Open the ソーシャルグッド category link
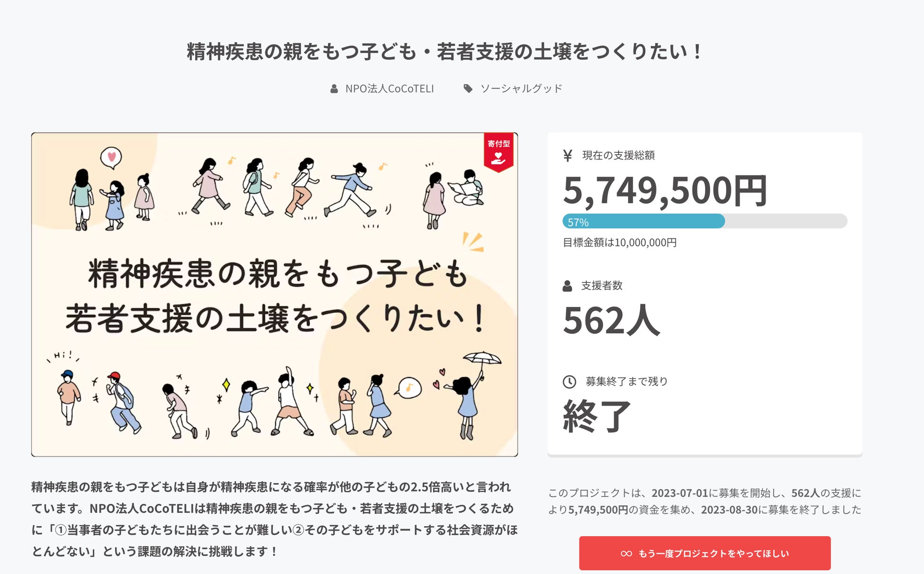924x574 pixels. coord(521,89)
